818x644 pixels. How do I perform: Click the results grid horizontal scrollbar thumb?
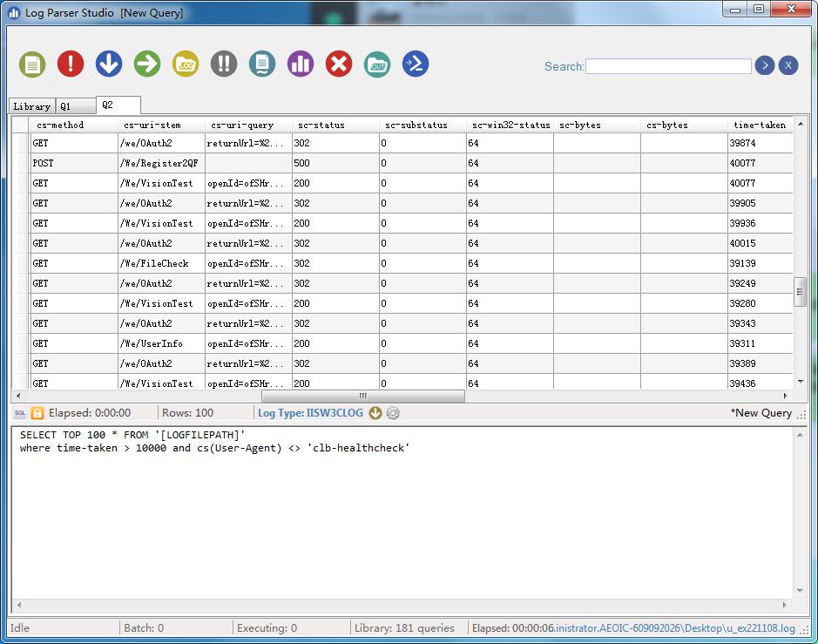[363, 396]
